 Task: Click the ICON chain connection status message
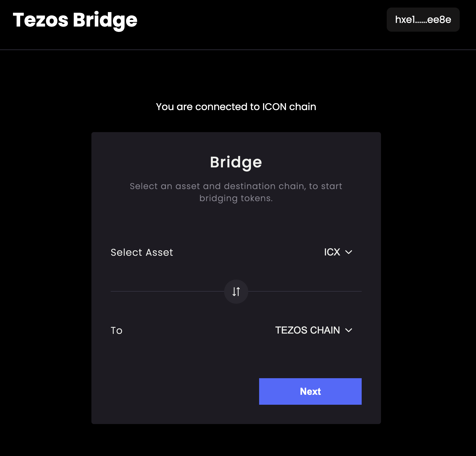[x=236, y=107]
